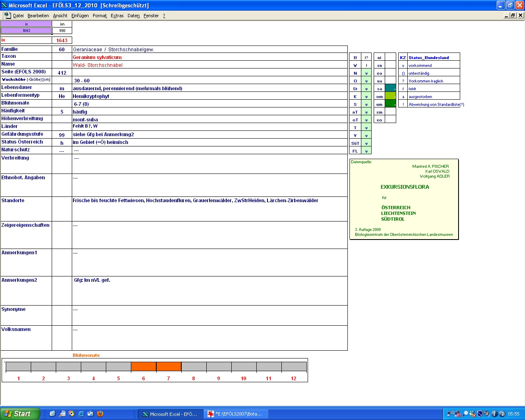Switch to Microsoft Excel taskbar button
The width and height of the screenshot is (525, 420).
(x=170, y=414)
